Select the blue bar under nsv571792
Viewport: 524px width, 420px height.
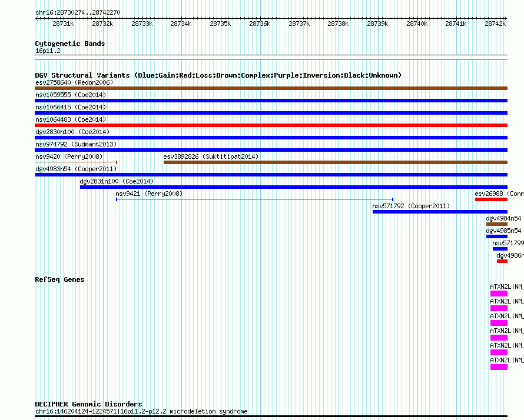pos(440,212)
